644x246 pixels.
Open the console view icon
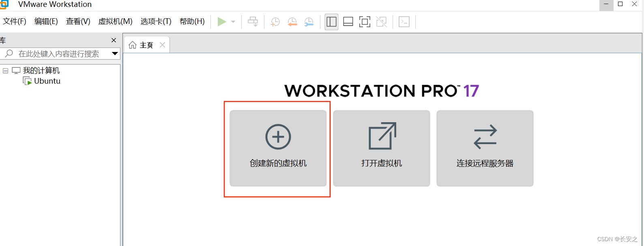(x=404, y=22)
